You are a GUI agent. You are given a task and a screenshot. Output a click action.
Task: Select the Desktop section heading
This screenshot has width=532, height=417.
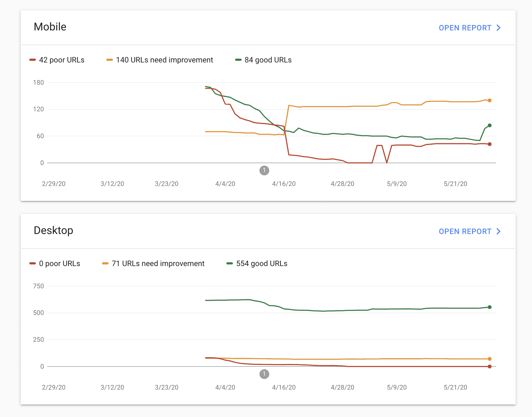(x=53, y=230)
